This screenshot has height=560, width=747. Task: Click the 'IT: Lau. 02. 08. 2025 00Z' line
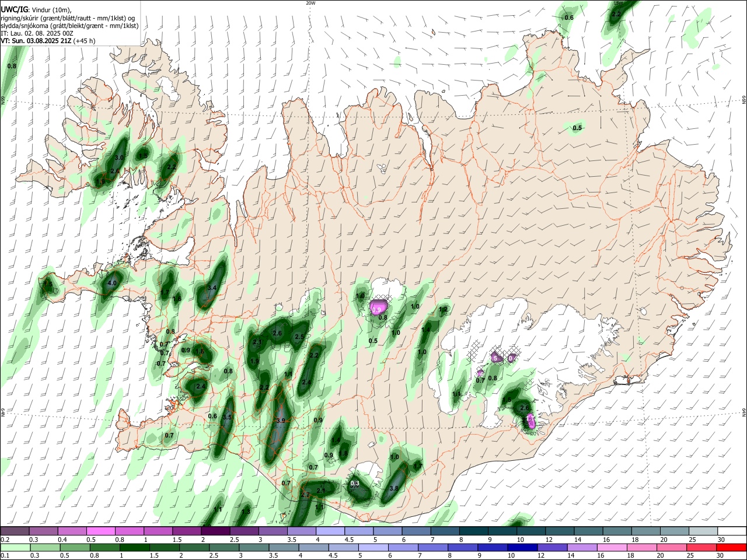[x=36, y=34]
